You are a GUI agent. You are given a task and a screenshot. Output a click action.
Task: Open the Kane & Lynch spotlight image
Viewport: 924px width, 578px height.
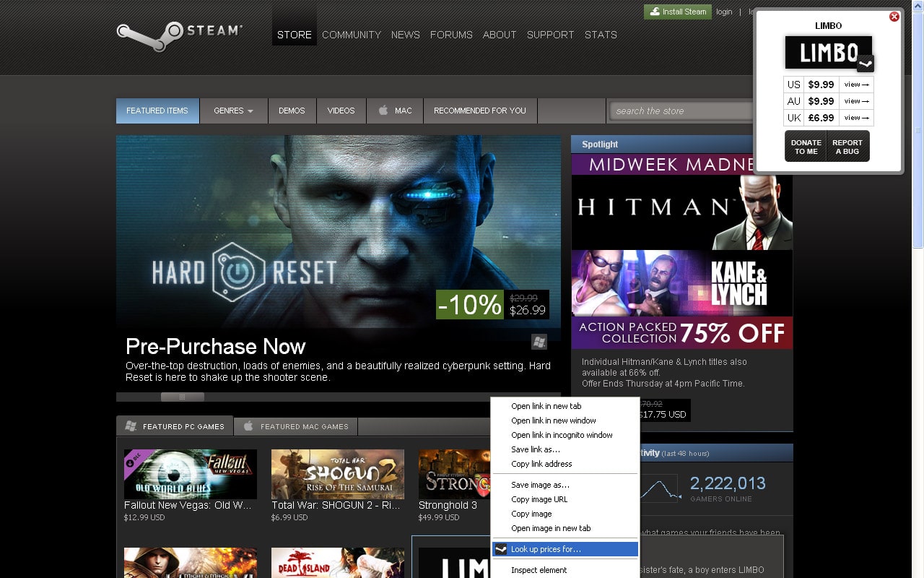click(x=681, y=283)
